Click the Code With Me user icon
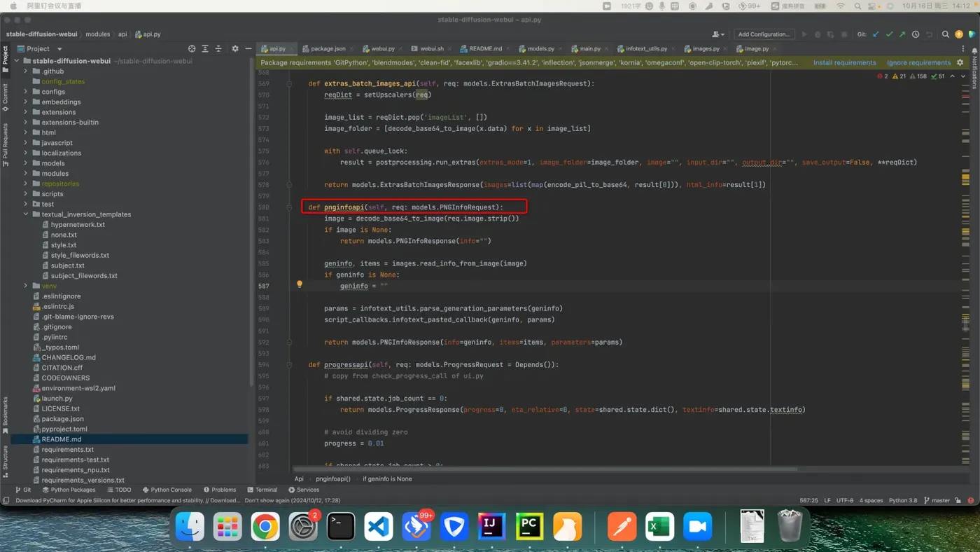The height and width of the screenshot is (552, 980). 718,34
